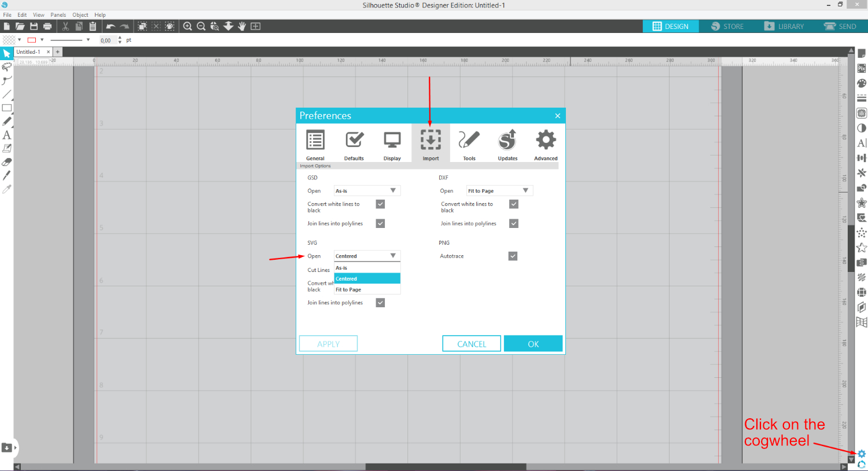Choose As-is in SVG dropdown list
Image resolution: width=868 pixels, height=471 pixels.
(x=367, y=268)
